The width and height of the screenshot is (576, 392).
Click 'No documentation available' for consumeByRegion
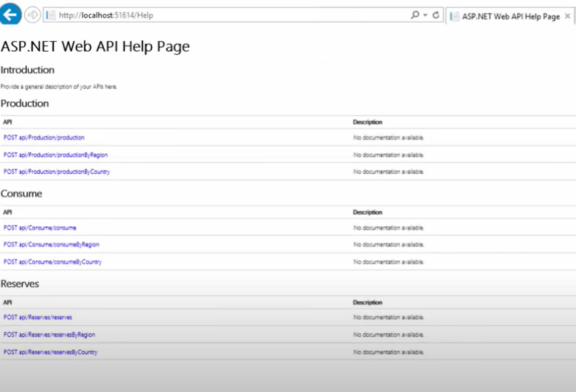click(x=389, y=245)
